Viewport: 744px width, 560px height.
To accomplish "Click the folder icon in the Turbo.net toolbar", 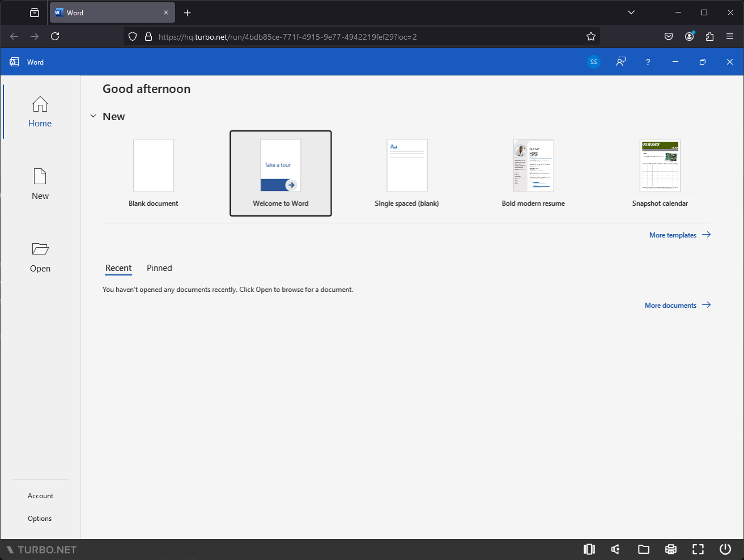I will (x=644, y=549).
